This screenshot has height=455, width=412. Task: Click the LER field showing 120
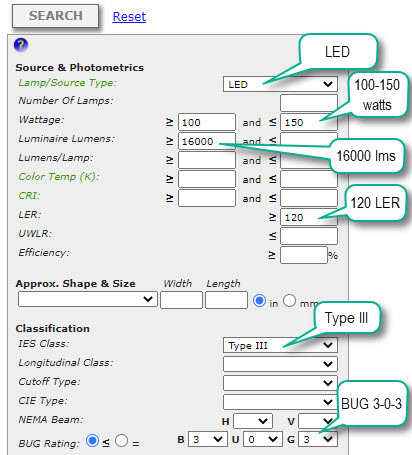click(309, 217)
